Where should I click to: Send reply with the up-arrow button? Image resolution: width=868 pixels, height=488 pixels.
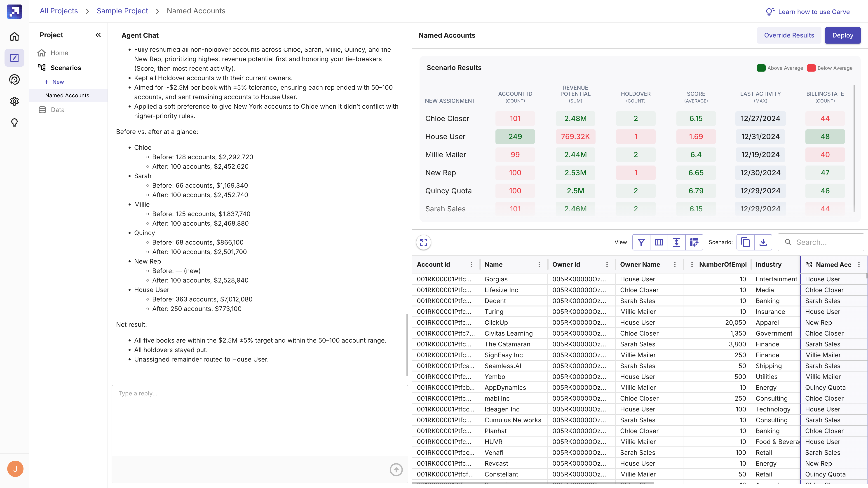pos(396,469)
